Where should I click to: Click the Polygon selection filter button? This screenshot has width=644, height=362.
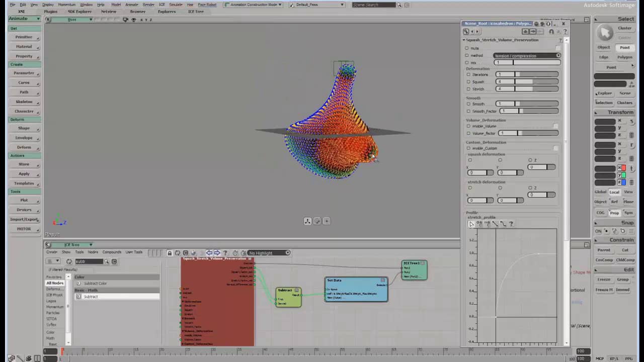[x=625, y=57]
